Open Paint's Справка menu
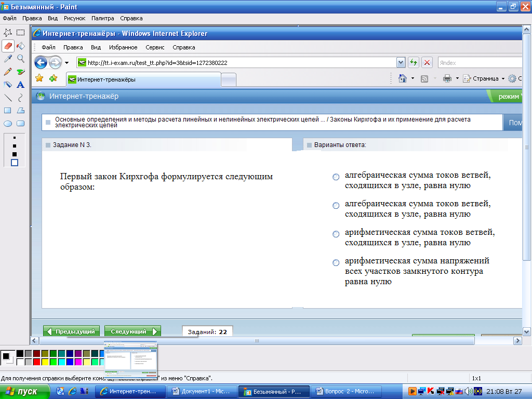 pyautogui.click(x=131, y=18)
